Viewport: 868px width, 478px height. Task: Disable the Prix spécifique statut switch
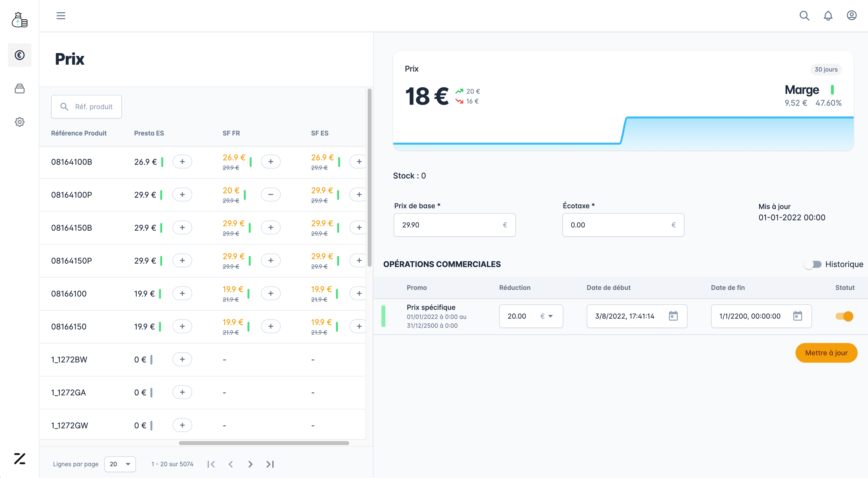pyautogui.click(x=844, y=316)
